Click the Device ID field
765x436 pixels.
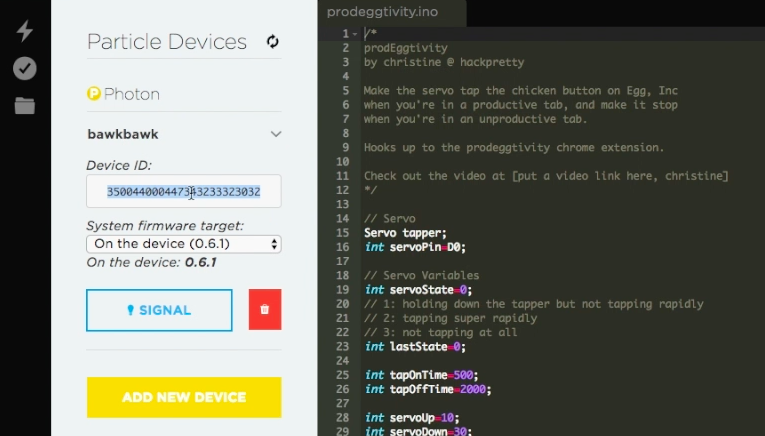184,191
